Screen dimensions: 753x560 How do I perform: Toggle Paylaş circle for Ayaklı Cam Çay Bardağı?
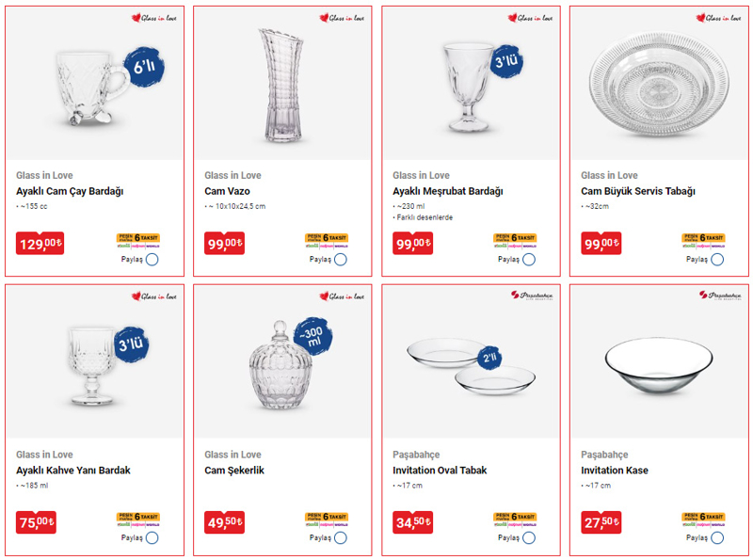click(x=152, y=260)
